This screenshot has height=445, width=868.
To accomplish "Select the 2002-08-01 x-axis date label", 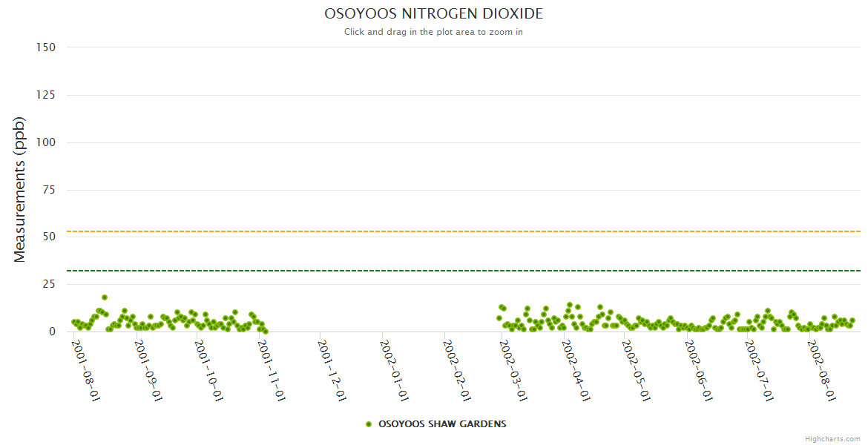I will click(x=823, y=370).
